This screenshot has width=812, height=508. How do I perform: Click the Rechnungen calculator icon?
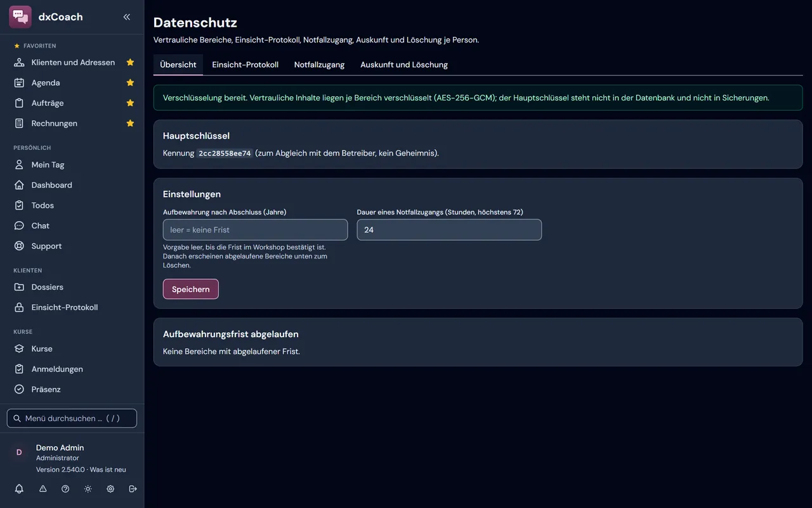click(19, 123)
